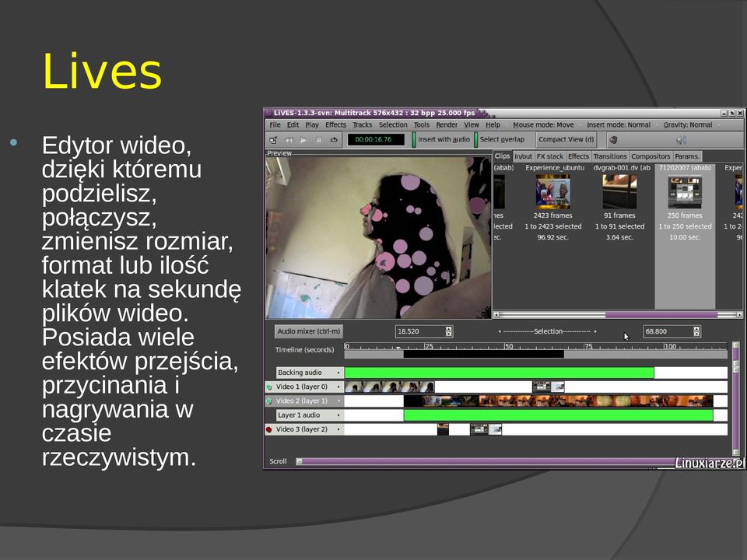Select the Experience_ubuntu clip thumbnail
This screenshot has width=747, height=560.
click(x=552, y=191)
